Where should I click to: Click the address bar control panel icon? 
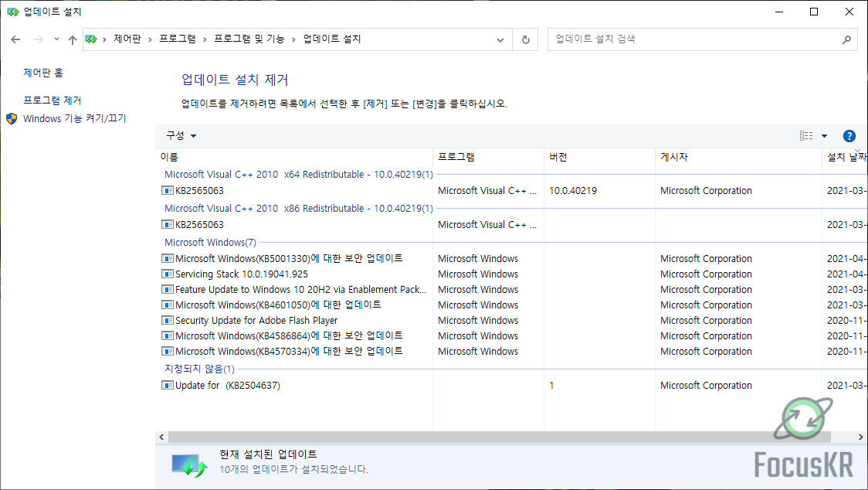coord(91,39)
